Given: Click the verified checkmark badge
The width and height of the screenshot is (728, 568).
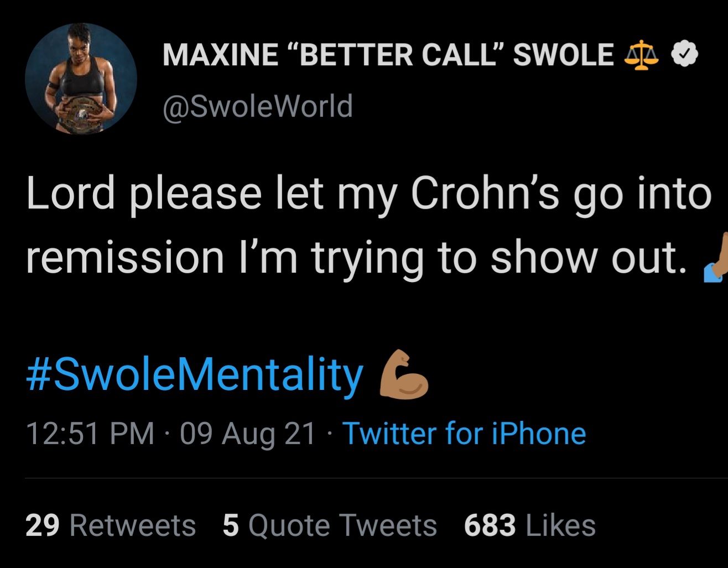Looking at the screenshot, I should pos(684,54).
